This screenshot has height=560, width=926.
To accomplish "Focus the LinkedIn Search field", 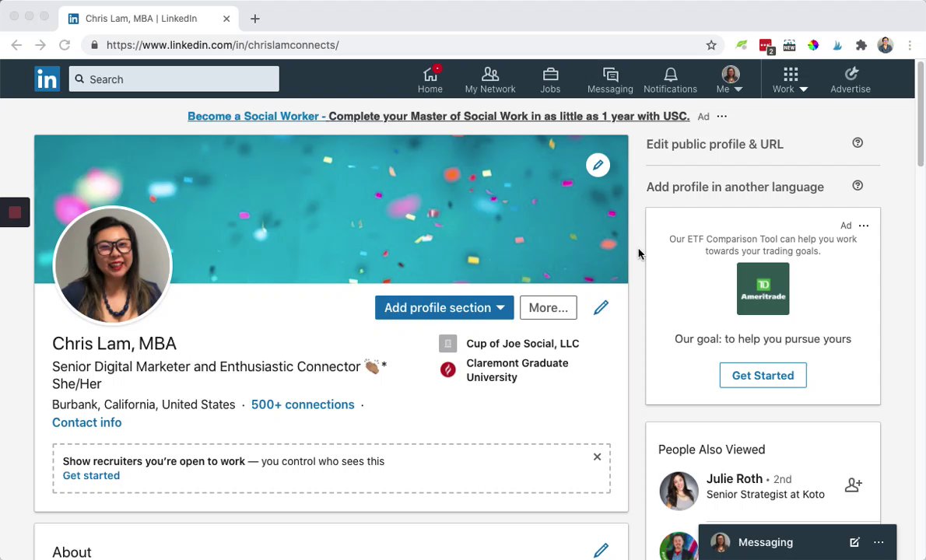I will click(174, 79).
